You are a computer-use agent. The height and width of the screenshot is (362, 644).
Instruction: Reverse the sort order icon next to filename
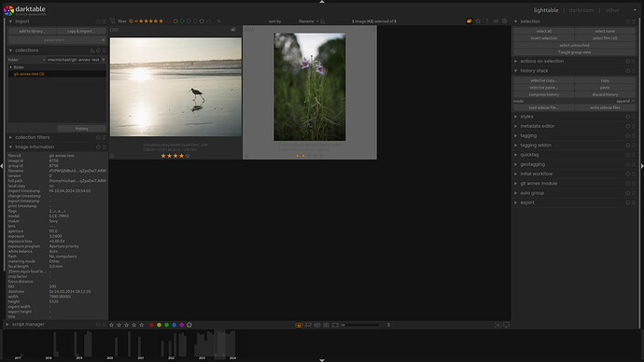coord(323,21)
